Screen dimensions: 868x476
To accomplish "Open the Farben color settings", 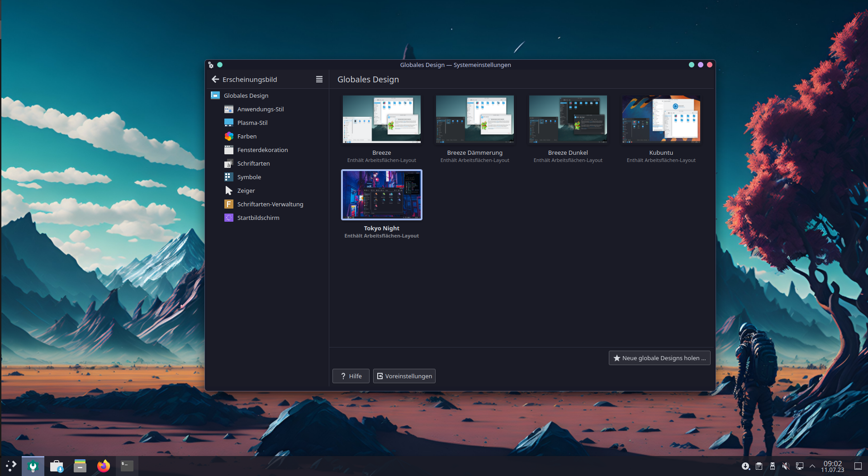I will [x=267, y=136].
